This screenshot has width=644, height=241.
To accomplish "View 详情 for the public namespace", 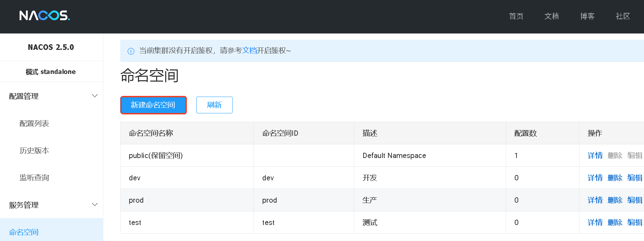I will (x=595, y=156).
